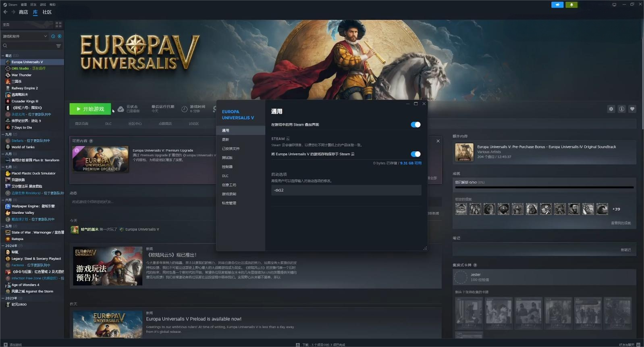Click the library grid view icon
Viewport: 644px width, 347px height.
(58, 25)
